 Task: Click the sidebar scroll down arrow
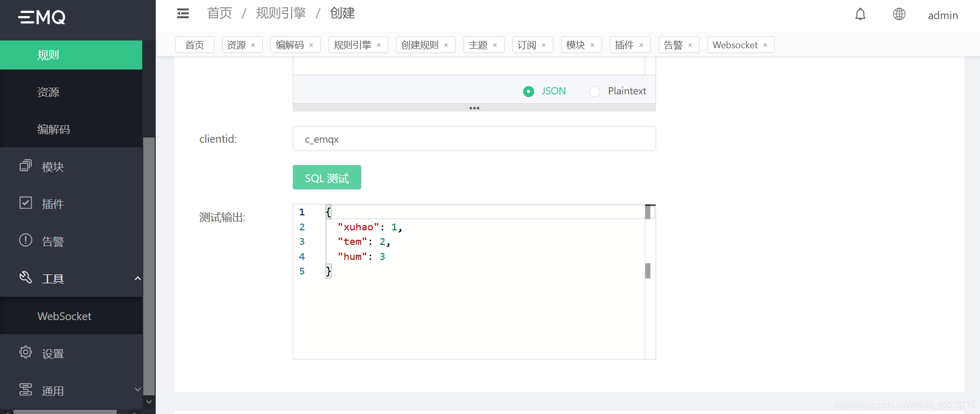pyautogui.click(x=149, y=402)
